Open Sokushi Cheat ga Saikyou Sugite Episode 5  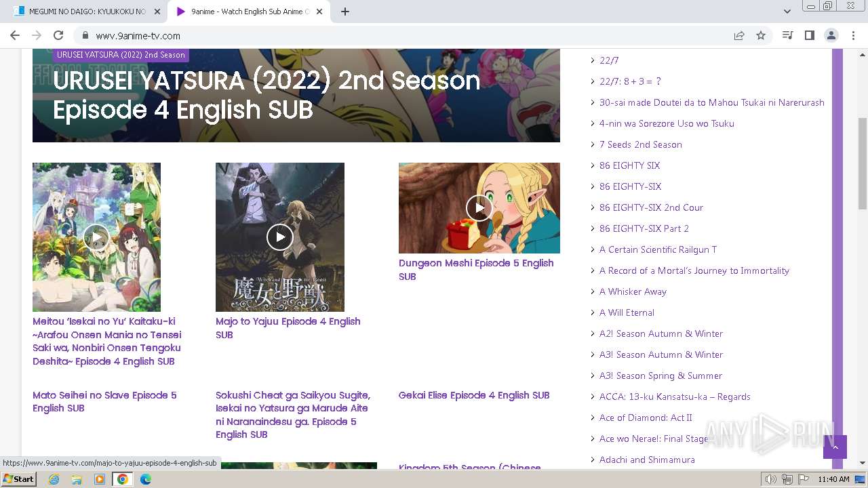[293, 415]
